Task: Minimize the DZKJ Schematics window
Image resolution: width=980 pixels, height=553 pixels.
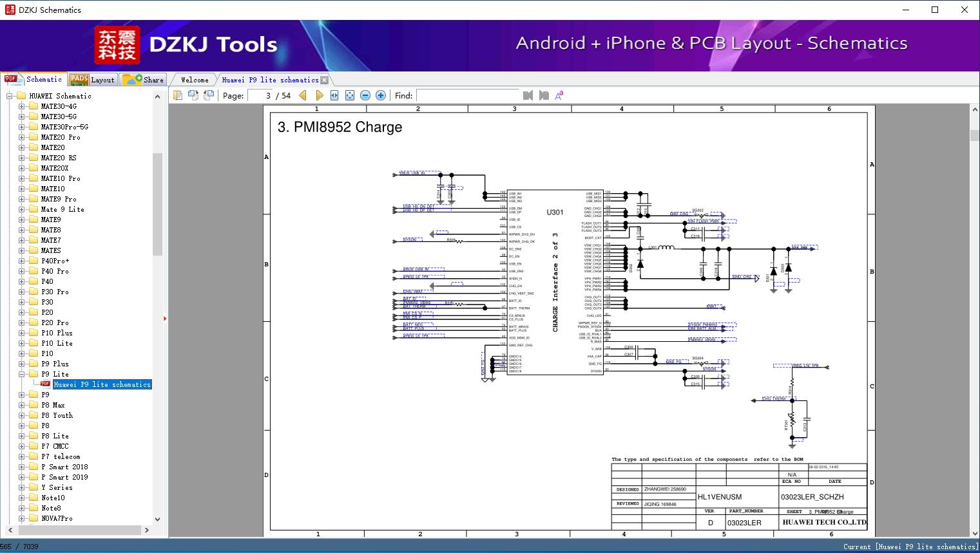Action: (905, 10)
